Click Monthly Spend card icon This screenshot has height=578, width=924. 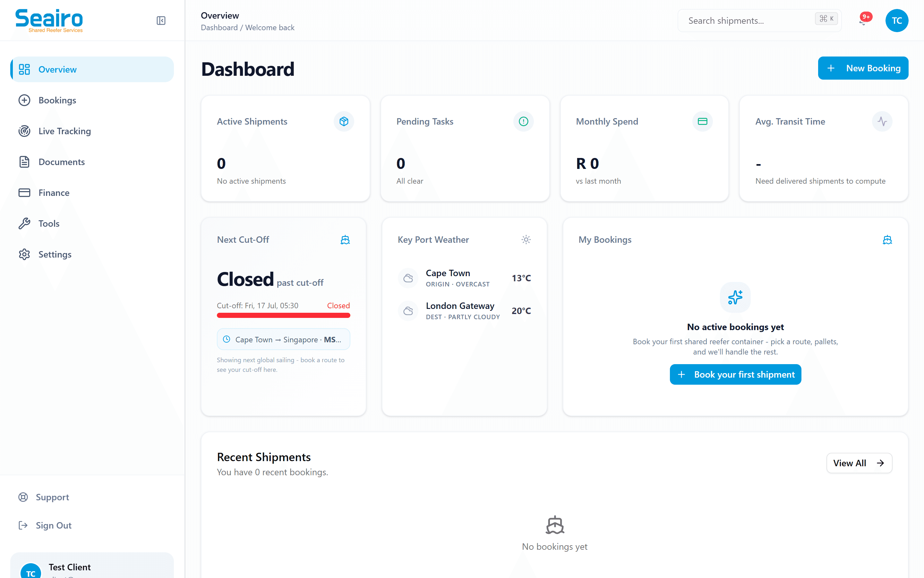tap(703, 121)
